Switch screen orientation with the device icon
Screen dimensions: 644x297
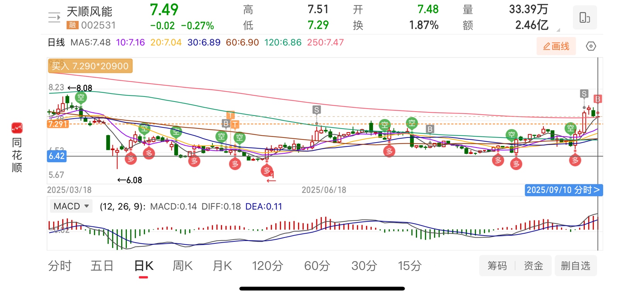(584, 17)
